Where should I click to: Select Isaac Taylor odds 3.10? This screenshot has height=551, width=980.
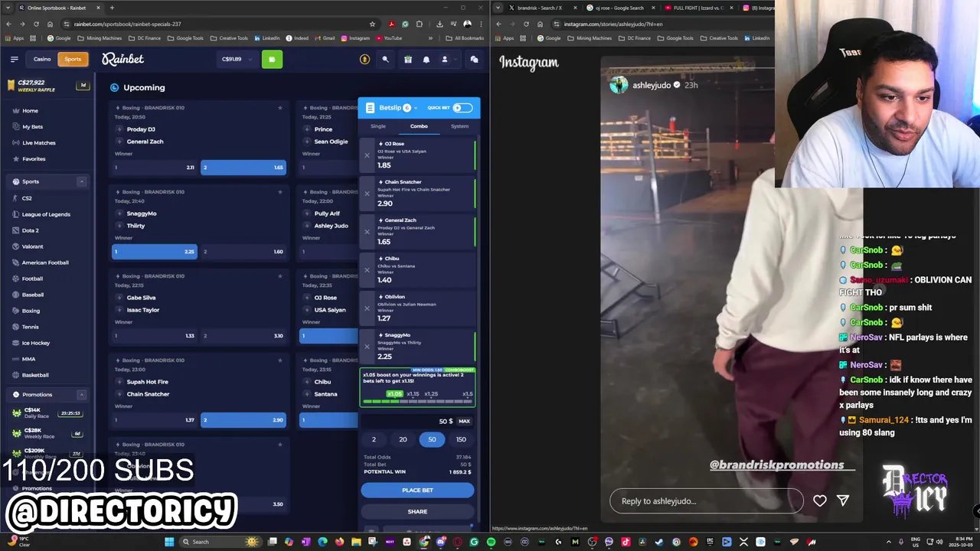pyautogui.click(x=243, y=336)
